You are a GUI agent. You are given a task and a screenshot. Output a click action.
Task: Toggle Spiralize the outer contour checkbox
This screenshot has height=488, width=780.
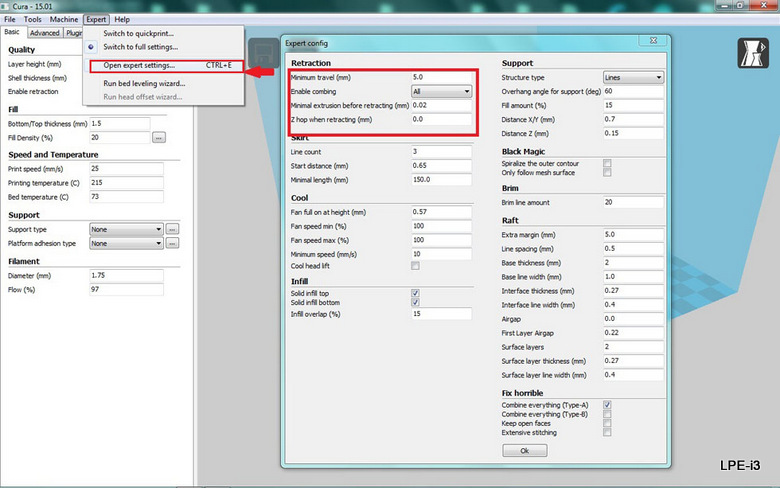[607, 162]
